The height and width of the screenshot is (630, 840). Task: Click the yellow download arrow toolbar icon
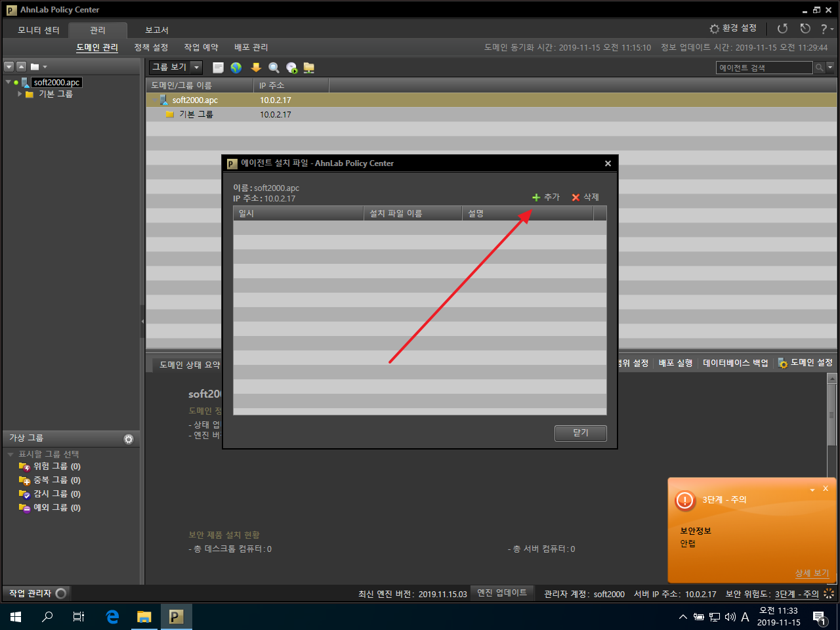(256, 68)
